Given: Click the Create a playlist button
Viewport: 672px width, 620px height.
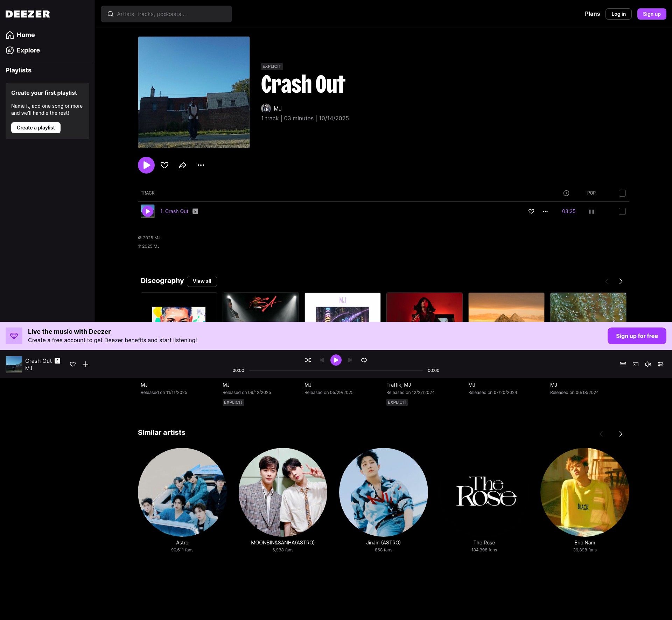Looking at the screenshot, I should pos(36,128).
